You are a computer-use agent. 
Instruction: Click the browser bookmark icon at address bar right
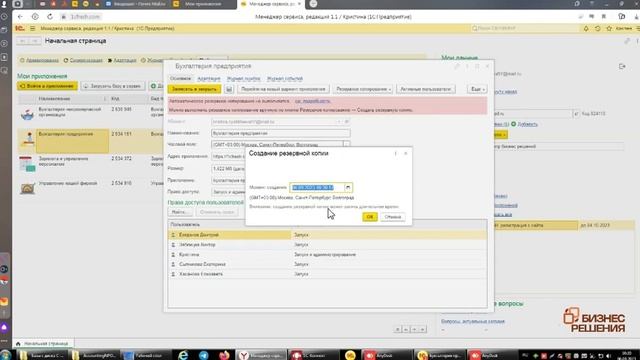604,17
